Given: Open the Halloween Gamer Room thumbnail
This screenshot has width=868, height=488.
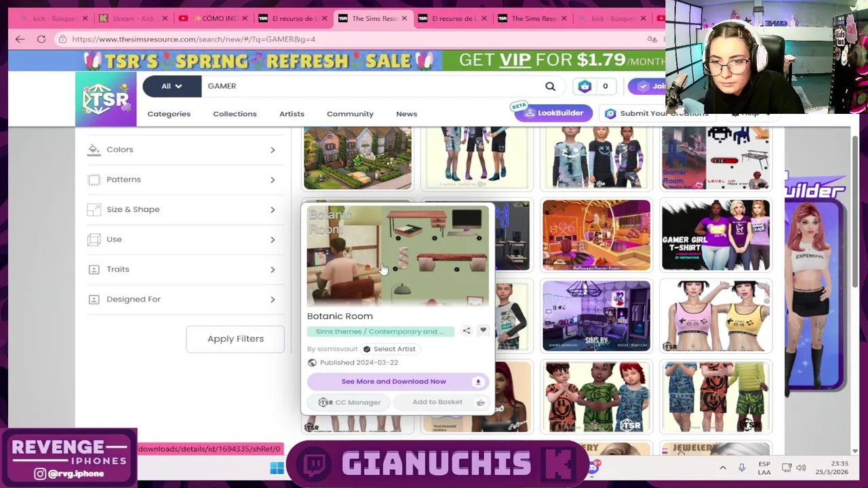Looking at the screenshot, I should [596, 235].
